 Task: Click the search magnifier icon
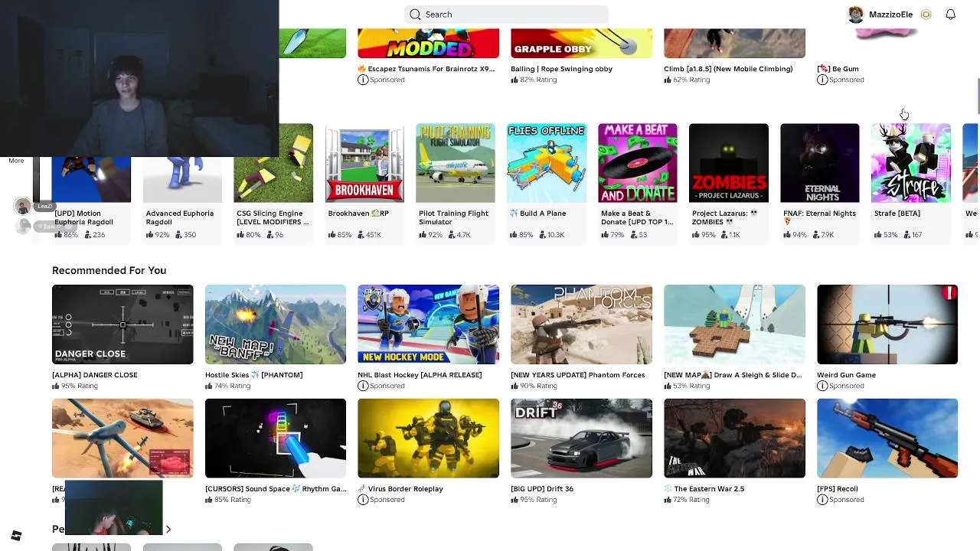point(415,15)
